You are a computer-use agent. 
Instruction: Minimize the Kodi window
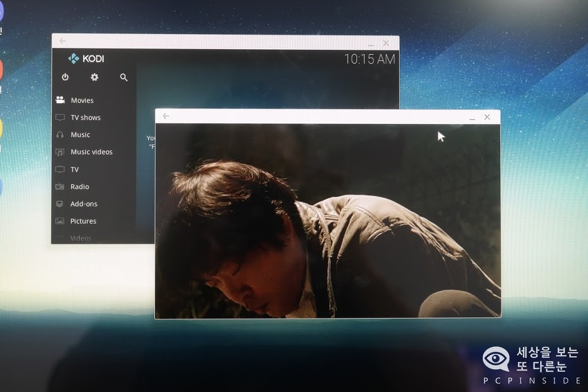(371, 44)
